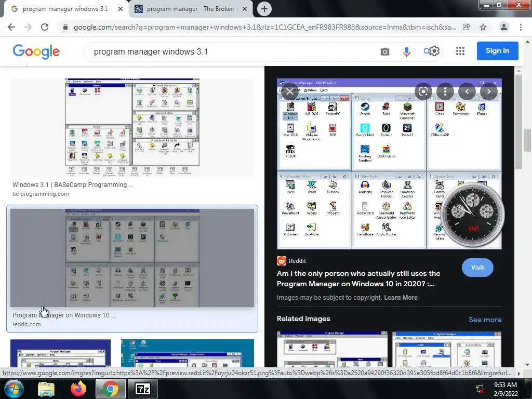Image resolution: width=532 pixels, height=399 pixels.
Task: Open the Chrome profile avatar
Action: click(x=504, y=27)
